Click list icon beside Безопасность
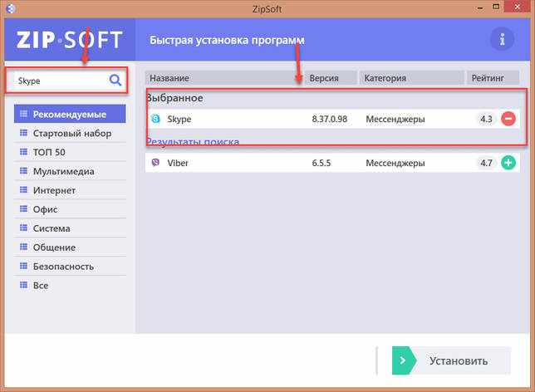The width and height of the screenshot is (535, 392). pos(23,266)
